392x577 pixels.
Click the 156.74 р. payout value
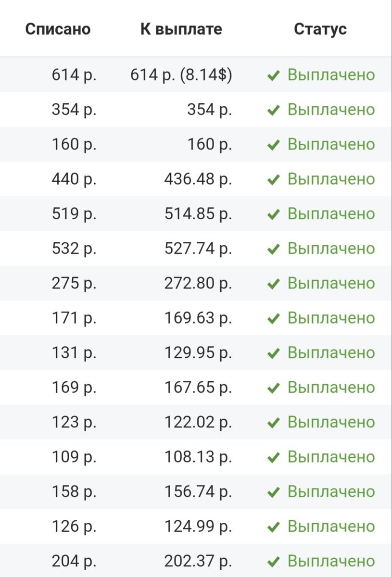coord(198,491)
